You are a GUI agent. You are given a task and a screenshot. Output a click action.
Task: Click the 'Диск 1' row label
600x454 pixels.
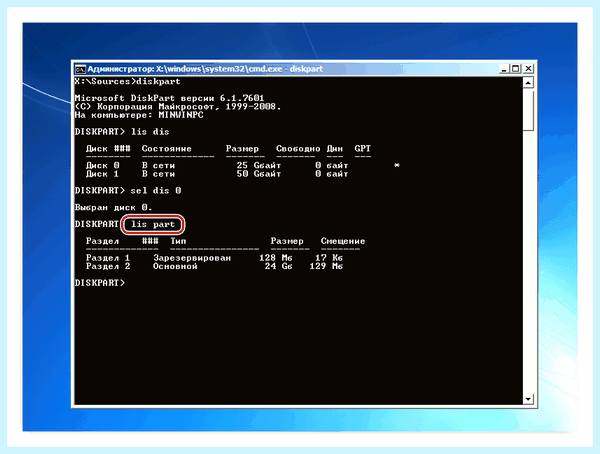tap(103, 174)
